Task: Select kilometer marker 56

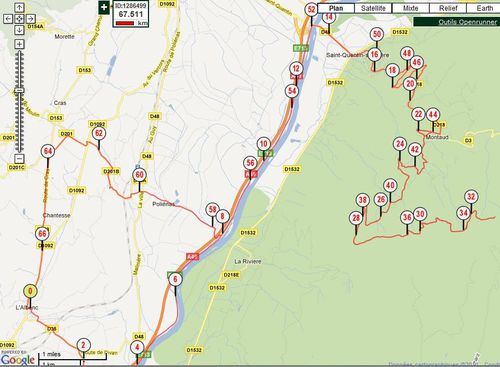Action: [250, 163]
